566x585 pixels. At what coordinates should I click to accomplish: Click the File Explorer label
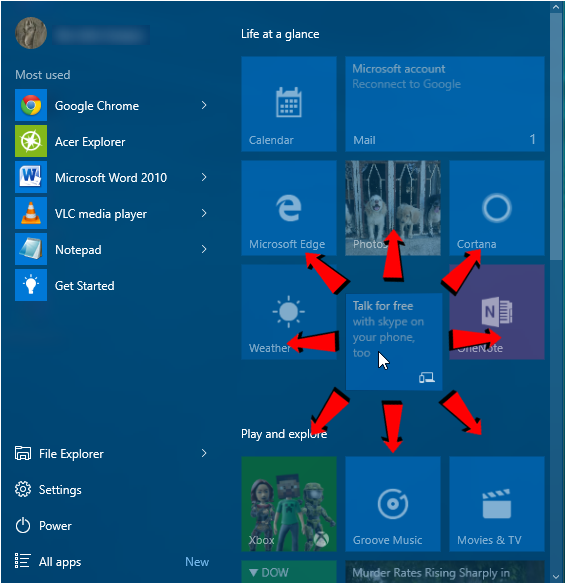point(71,454)
